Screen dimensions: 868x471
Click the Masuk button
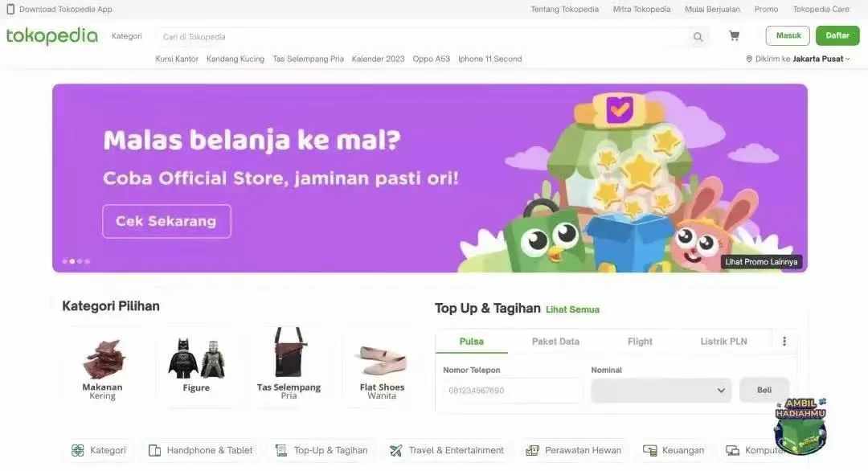pos(788,35)
